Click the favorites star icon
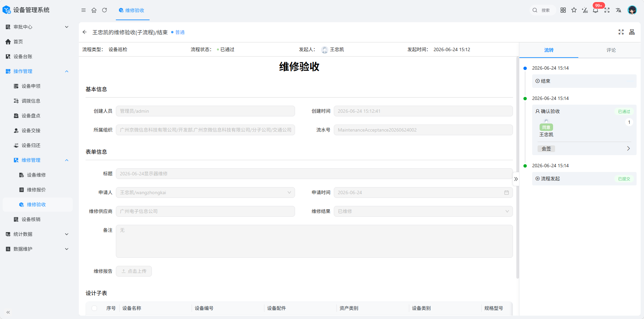Viewport: 644px width, 319px height. tap(574, 10)
